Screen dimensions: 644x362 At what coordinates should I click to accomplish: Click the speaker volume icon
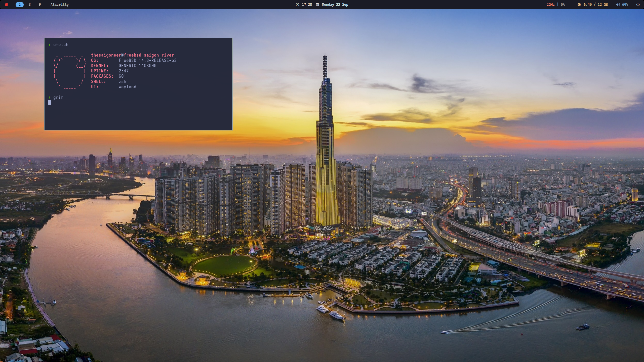click(x=618, y=5)
